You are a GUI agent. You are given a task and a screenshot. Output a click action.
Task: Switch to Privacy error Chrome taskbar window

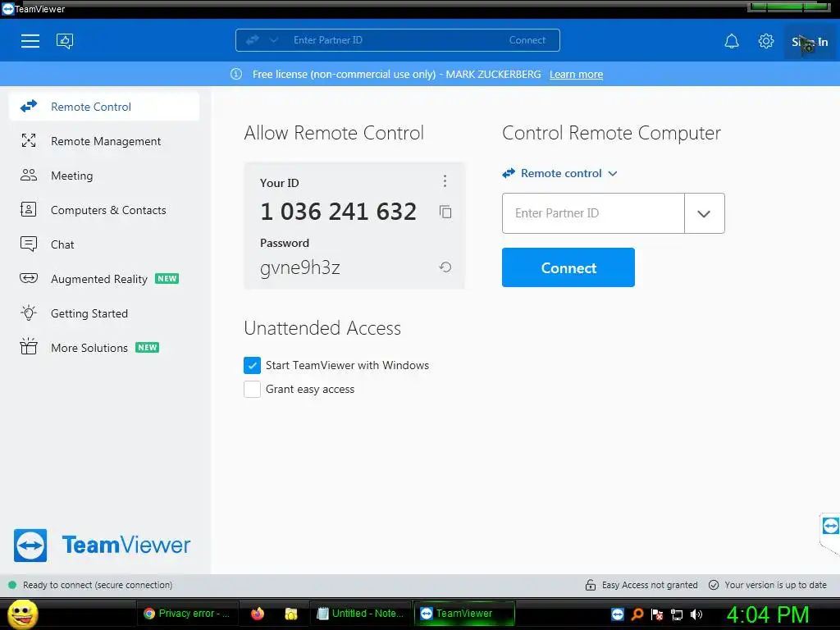[x=186, y=614]
